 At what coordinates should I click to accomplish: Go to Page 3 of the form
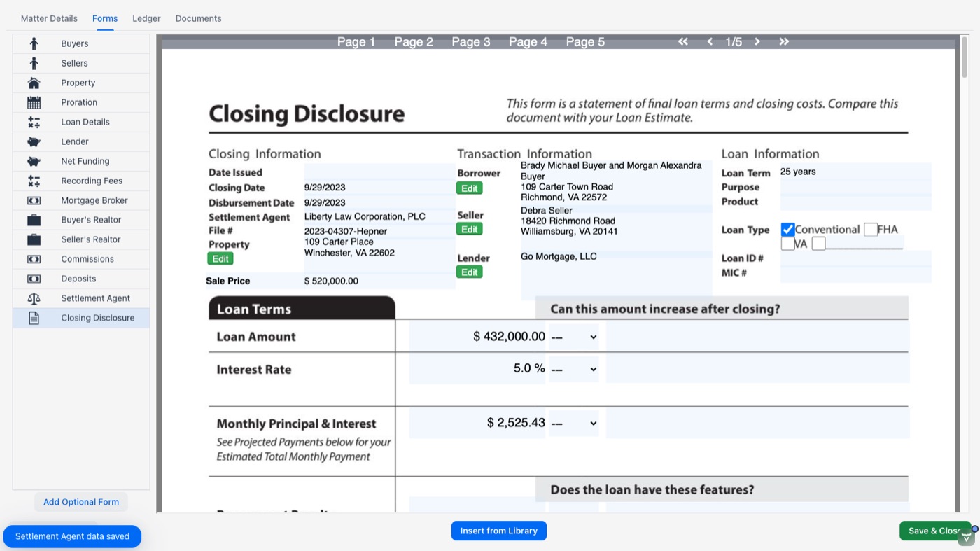pos(471,42)
